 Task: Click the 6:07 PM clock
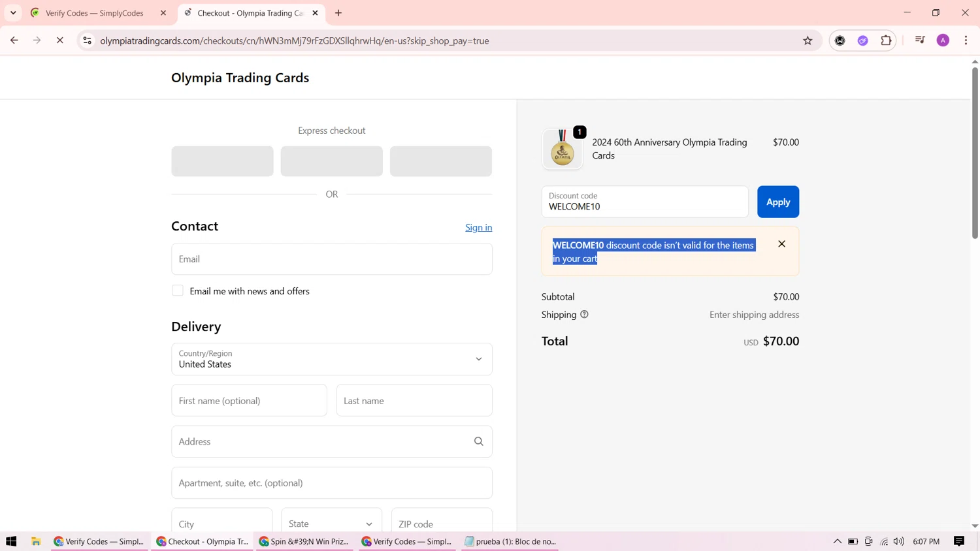pyautogui.click(x=926, y=541)
